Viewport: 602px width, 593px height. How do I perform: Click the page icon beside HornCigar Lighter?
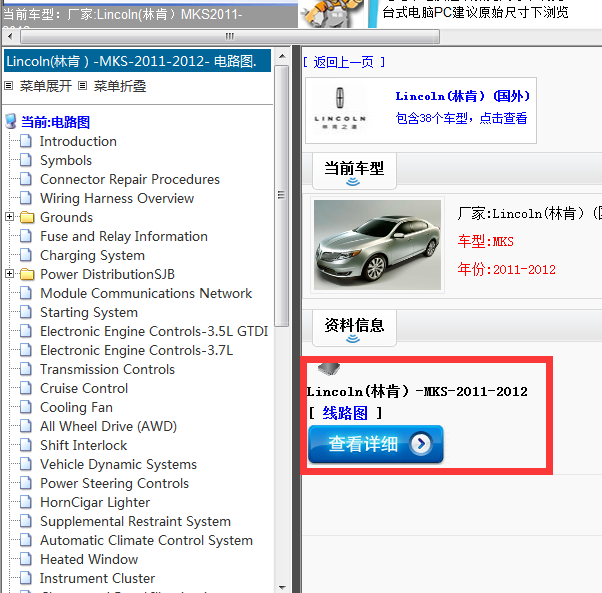[26, 502]
